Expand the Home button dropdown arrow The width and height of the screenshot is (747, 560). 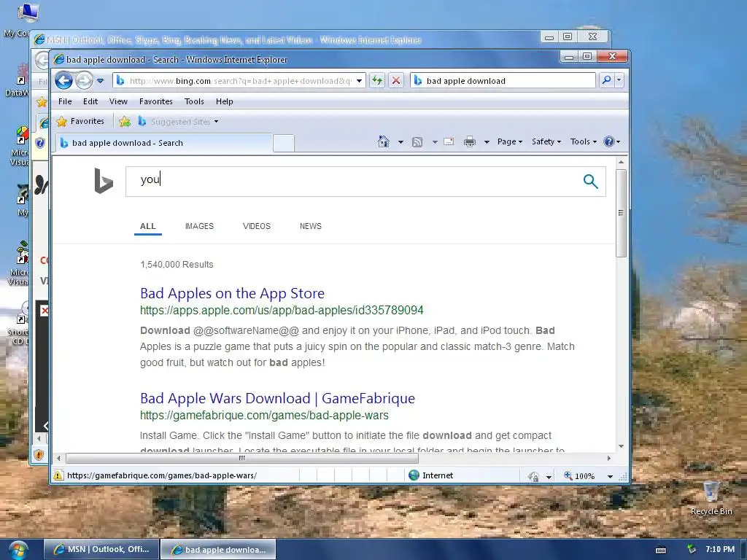(400, 142)
